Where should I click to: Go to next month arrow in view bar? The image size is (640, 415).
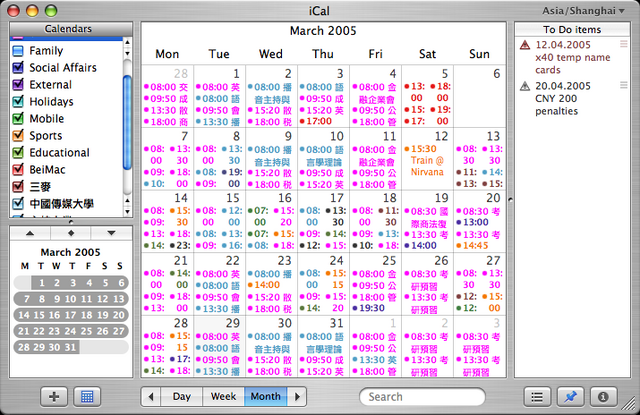pyautogui.click(x=297, y=396)
